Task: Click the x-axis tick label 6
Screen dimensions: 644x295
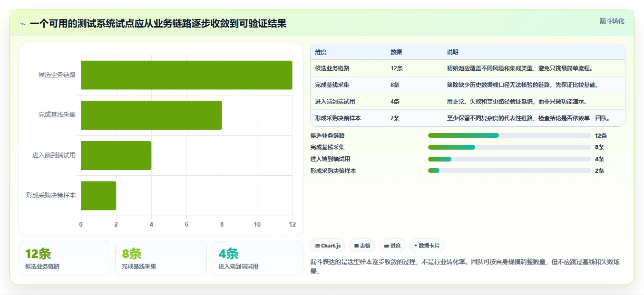Action: coord(186,224)
